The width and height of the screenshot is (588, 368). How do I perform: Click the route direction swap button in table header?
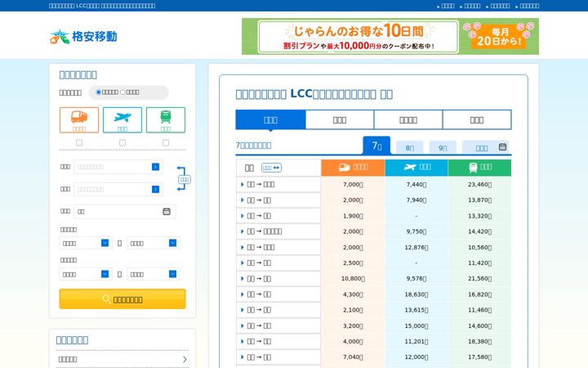coord(271,168)
